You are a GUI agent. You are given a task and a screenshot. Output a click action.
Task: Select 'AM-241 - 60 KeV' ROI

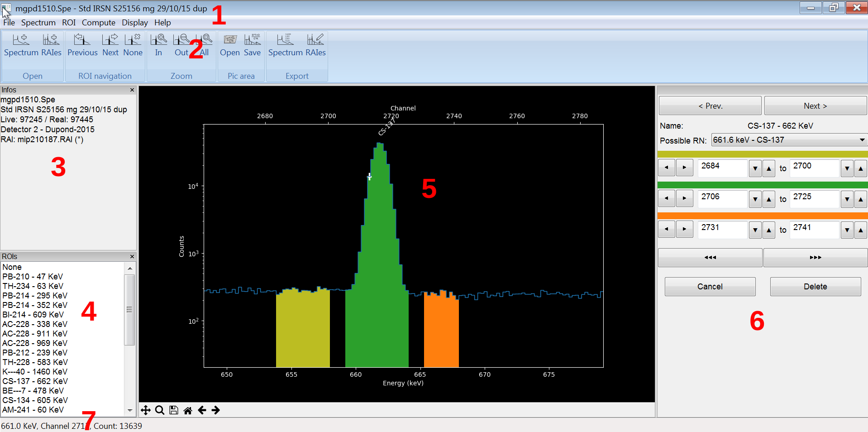point(62,410)
